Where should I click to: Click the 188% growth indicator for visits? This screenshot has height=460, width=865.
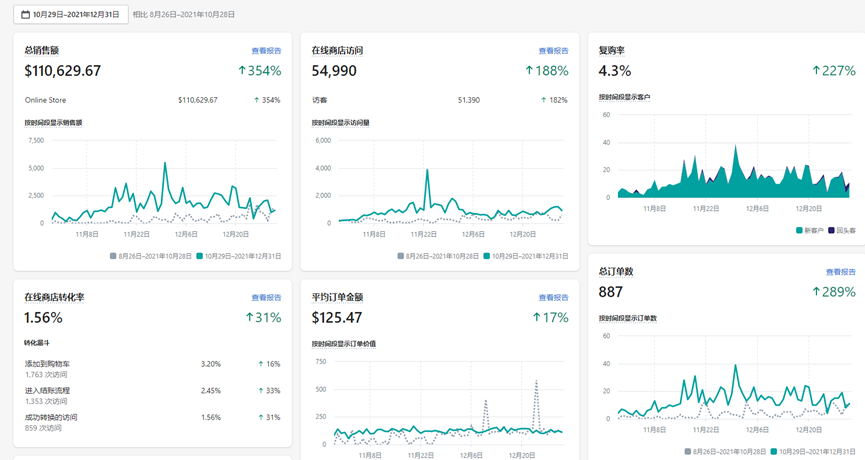click(546, 71)
